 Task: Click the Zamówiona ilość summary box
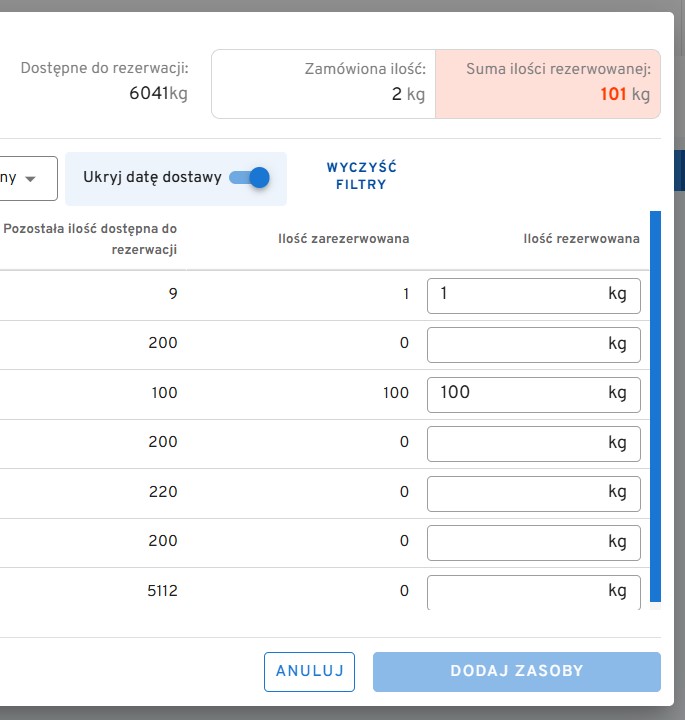point(324,84)
